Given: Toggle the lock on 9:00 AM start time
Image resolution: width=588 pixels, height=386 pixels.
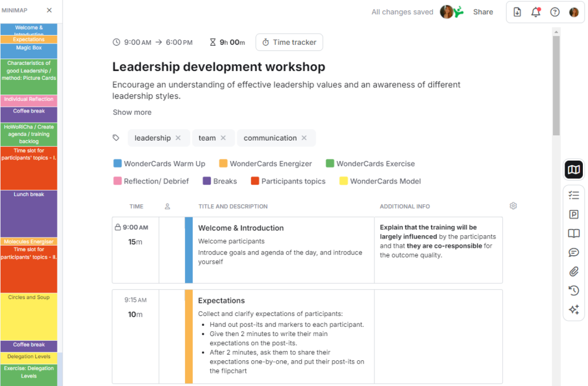Looking at the screenshot, I should click(118, 228).
